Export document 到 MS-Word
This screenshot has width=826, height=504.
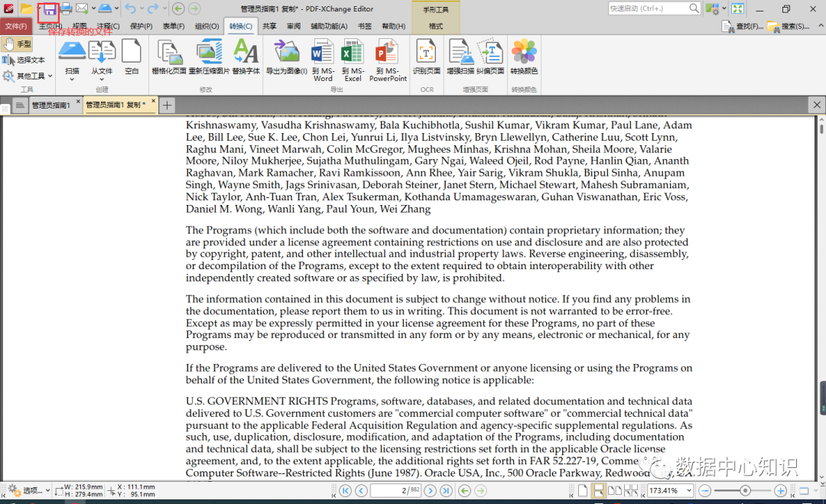point(323,60)
